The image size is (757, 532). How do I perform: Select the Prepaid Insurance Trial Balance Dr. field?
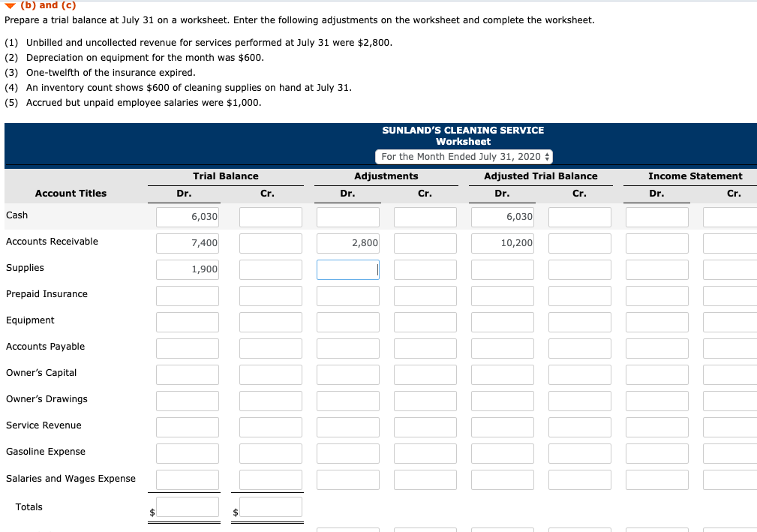click(187, 295)
